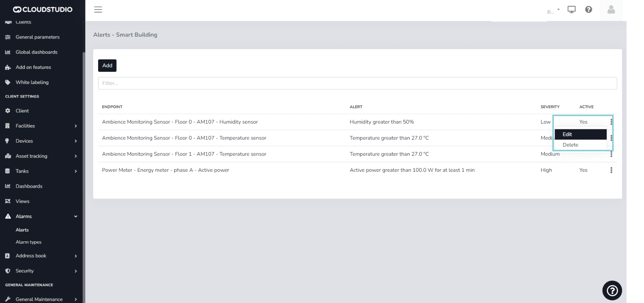Click the White labeling tag icon
The height and width of the screenshot is (303, 644).
coord(8,82)
